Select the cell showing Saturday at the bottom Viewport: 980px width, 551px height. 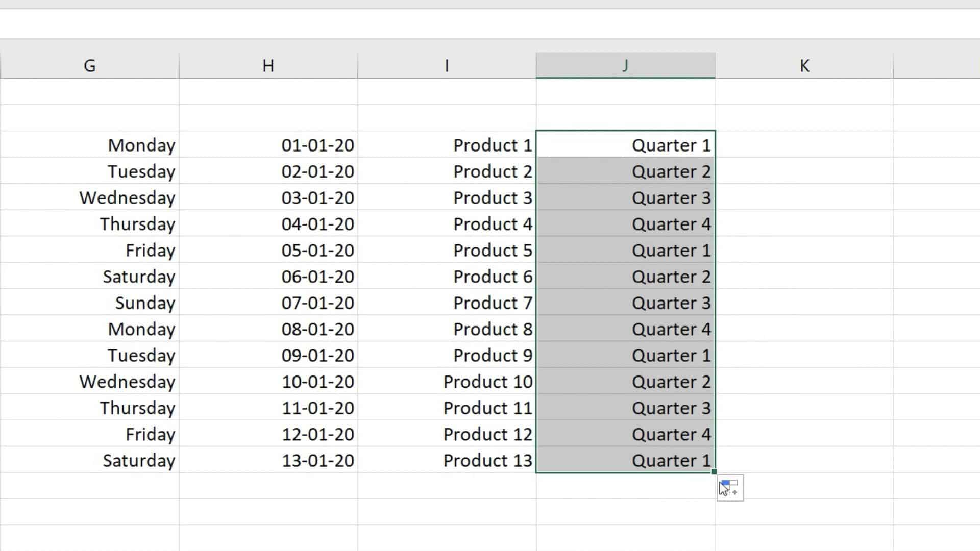[x=90, y=460]
